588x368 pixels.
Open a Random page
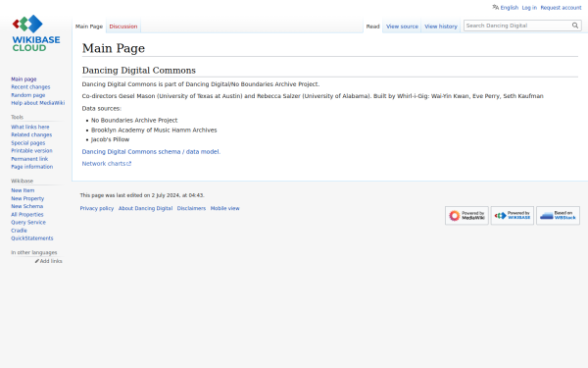click(x=27, y=95)
